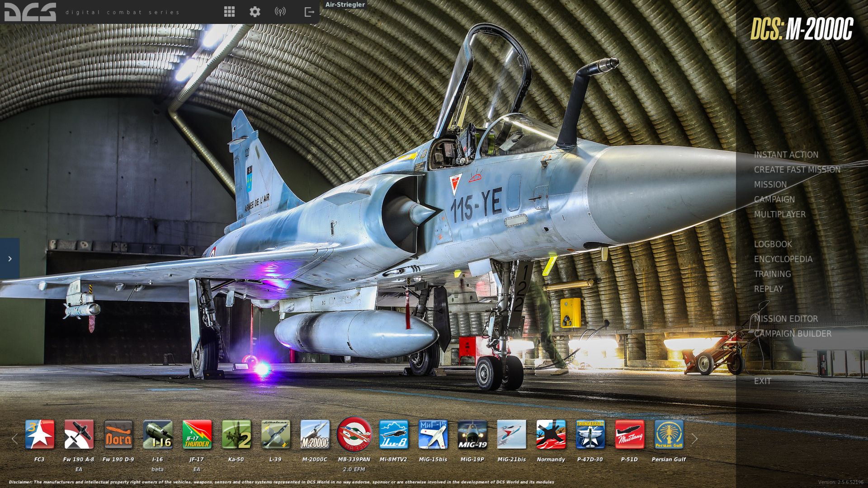
Task: Click the Exit button
Action: (x=762, y=381)
